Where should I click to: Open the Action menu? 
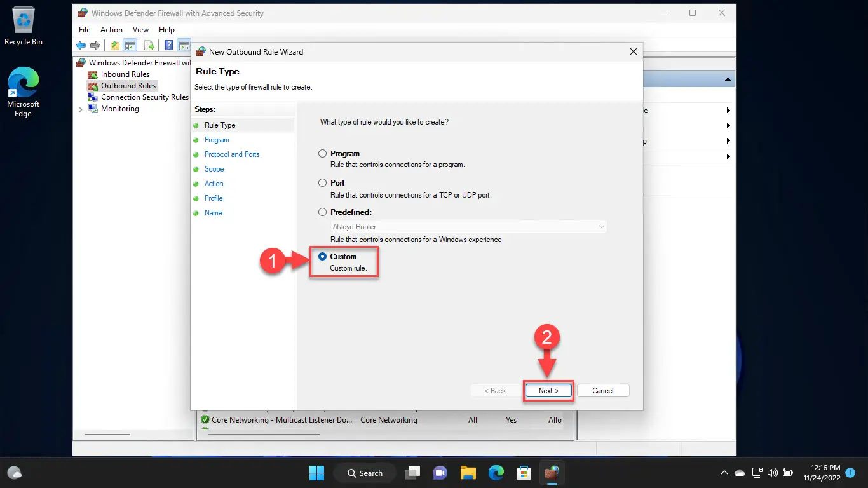(111, 30)
